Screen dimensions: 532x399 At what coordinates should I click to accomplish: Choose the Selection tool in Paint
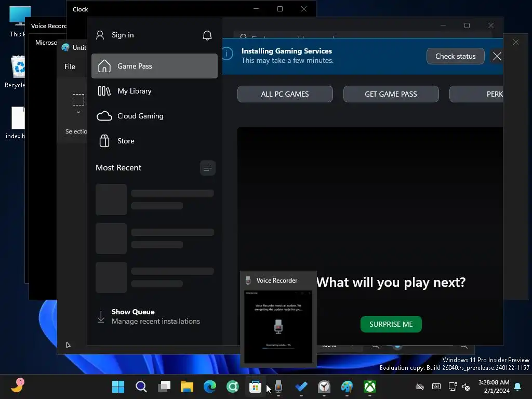pyautogui.click(x=78, y=100)
